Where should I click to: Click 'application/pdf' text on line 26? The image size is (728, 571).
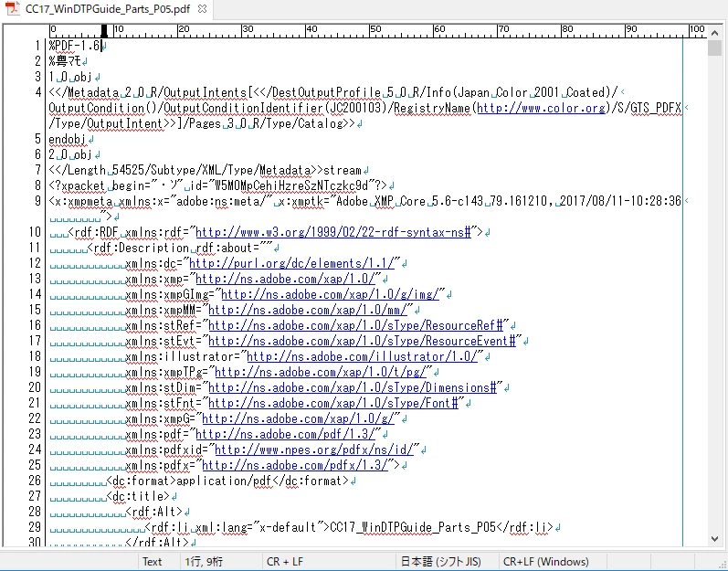(225, 481)
